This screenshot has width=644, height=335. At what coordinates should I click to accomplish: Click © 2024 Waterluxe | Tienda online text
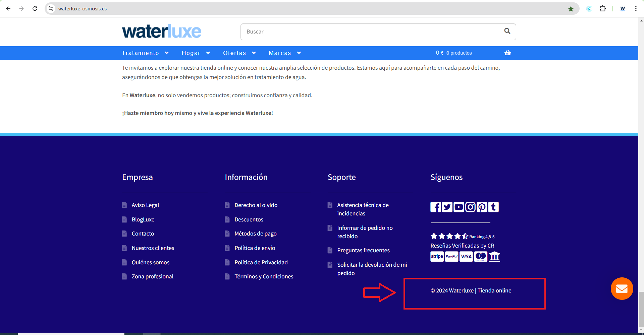point(471,290)
